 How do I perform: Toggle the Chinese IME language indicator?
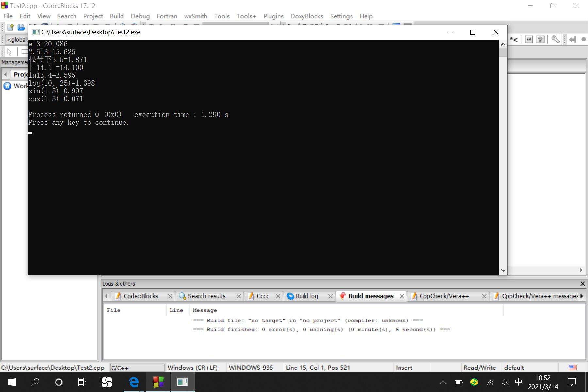518,382
